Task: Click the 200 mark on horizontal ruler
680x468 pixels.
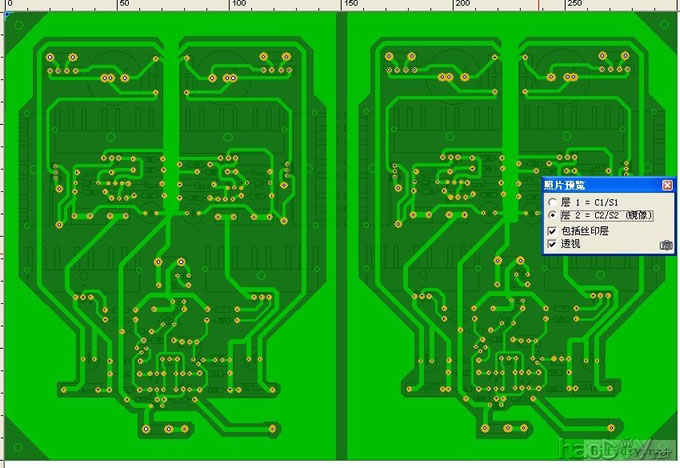Action: [x=463, y=5]
